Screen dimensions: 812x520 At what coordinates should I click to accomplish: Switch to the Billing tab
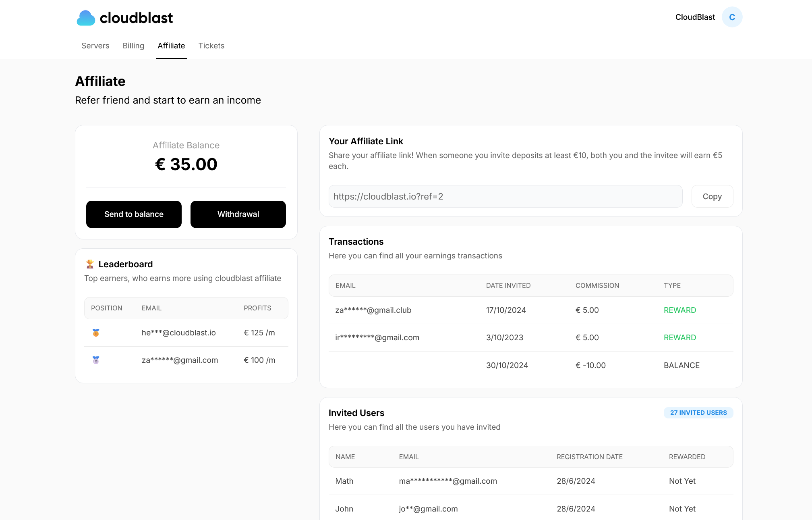133,46
